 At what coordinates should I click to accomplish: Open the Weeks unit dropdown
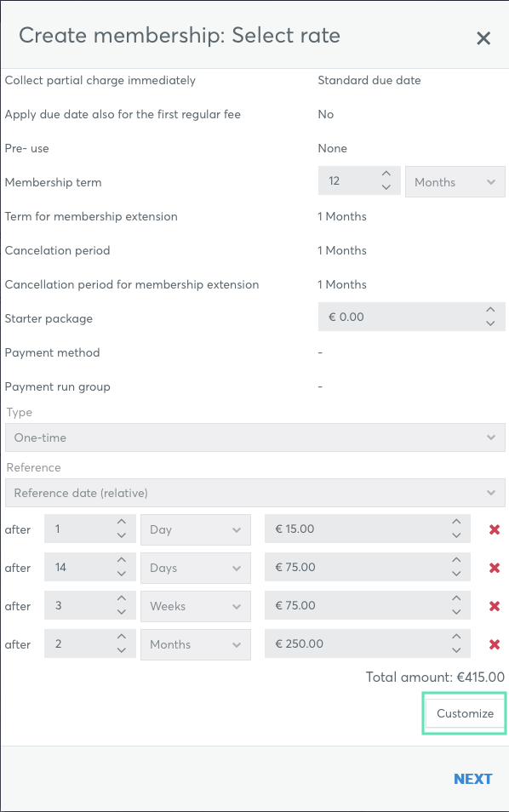pos(196,606)
